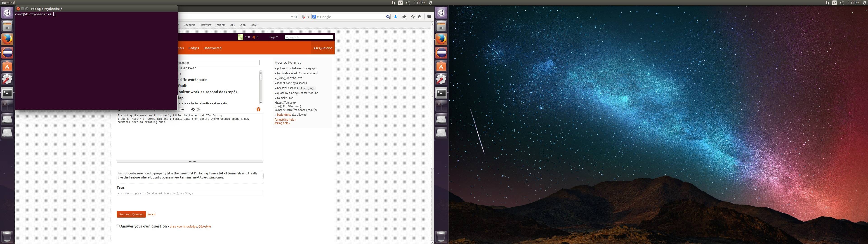The width and height of the screenshot is (868, 244).
Task: Open Trash in left screen's launcher
Action: [x=7, y=236]
